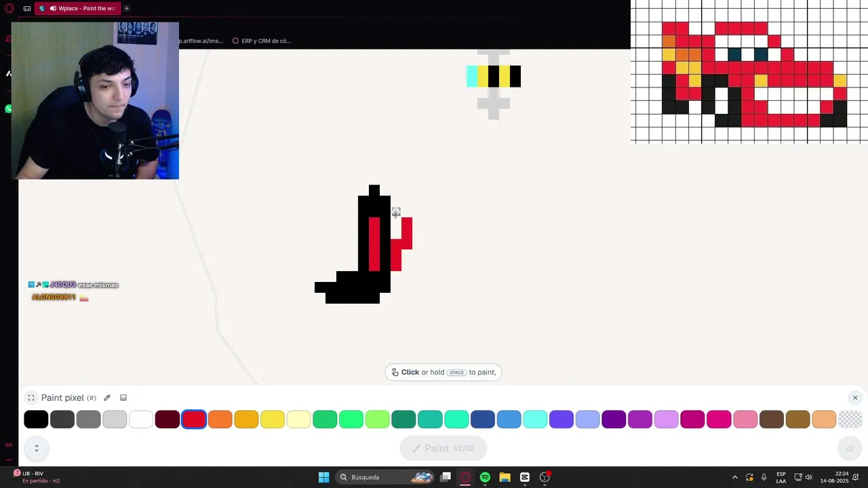Open Opera GX from the taskbar
Viewport: 868px width, 488px height.
(x=465, y=477)
